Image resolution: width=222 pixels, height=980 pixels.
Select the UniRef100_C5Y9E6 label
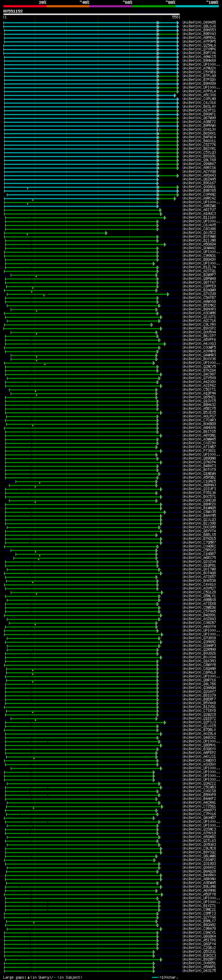click(199, 72)
